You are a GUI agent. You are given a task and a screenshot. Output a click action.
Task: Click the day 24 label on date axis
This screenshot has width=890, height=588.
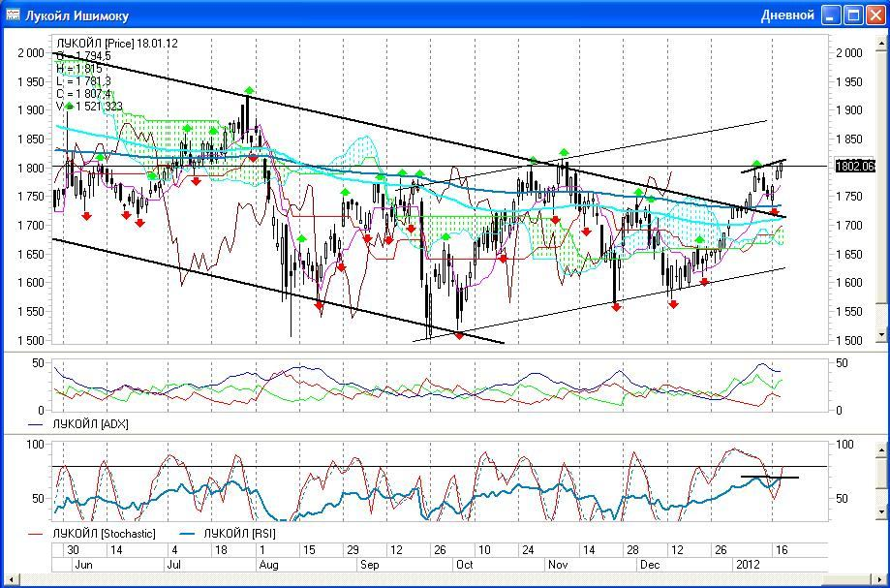(x=528, y=550)
